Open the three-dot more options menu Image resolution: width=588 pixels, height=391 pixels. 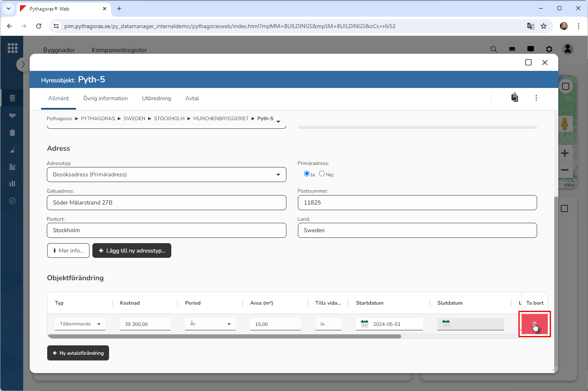click(536, 98)
